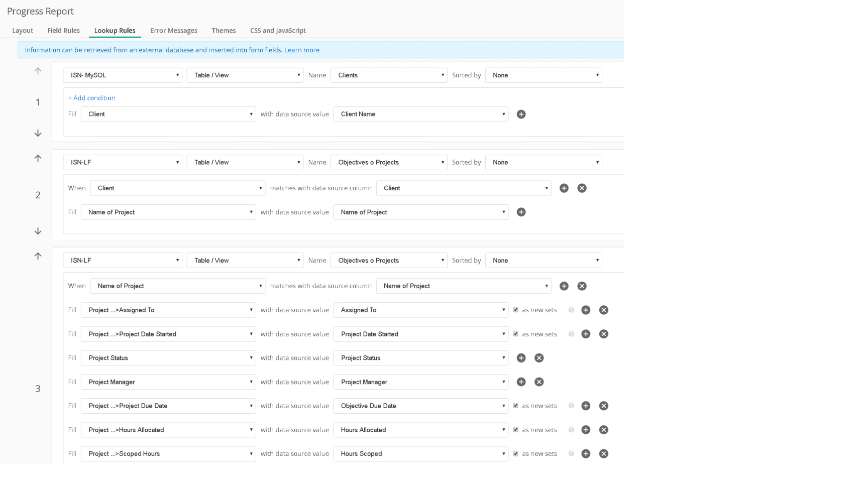Delete the Project Status fill row
The width and height of the screenshot is (868, 488).
539,358
